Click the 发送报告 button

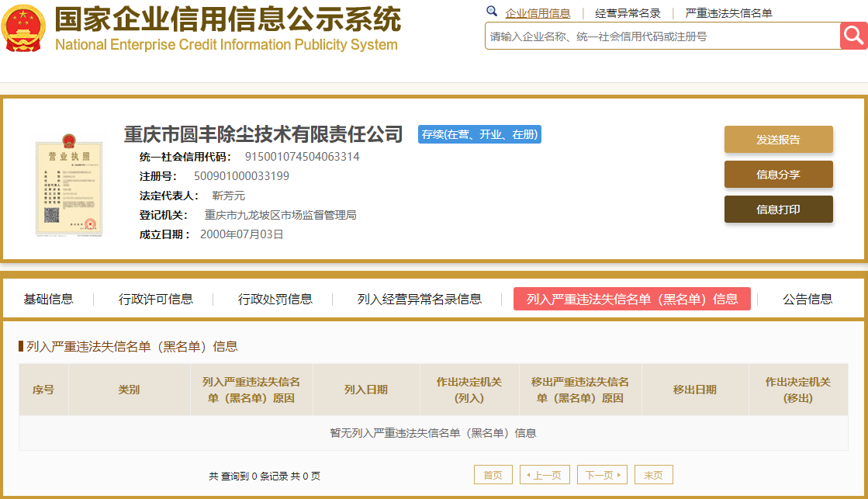point(778,140)
